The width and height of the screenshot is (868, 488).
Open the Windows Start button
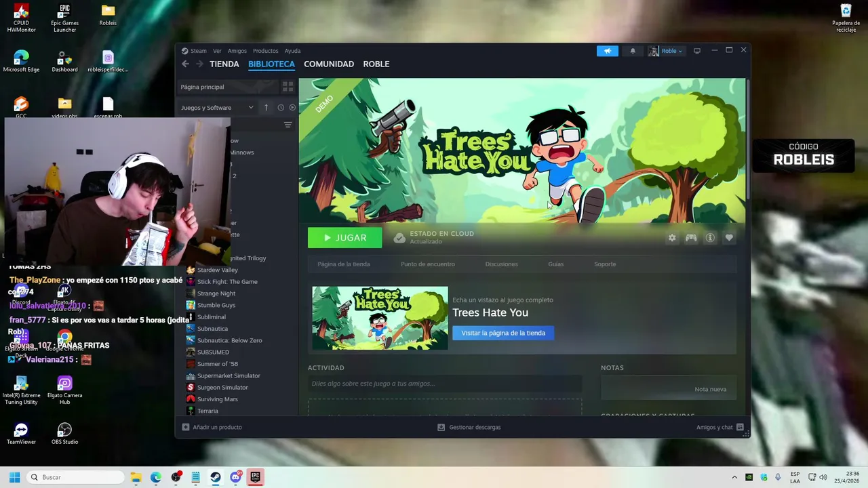pos(14,477)
